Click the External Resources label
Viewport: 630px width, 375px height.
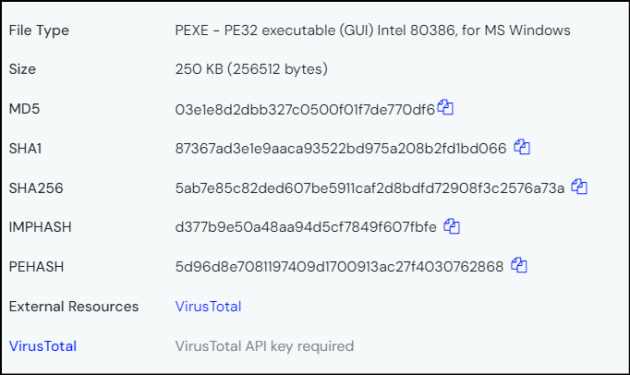pos(74,306)
